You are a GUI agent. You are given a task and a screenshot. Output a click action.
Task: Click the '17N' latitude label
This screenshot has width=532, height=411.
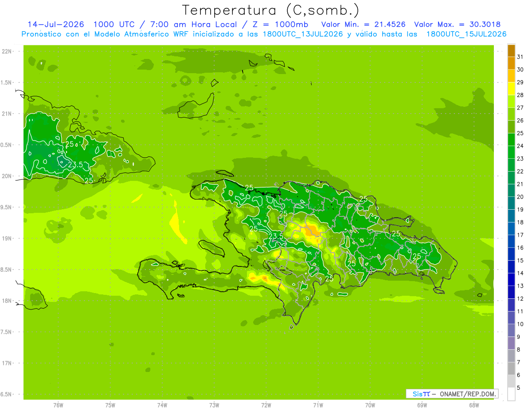pyautogui.click(x=8, y=364)
